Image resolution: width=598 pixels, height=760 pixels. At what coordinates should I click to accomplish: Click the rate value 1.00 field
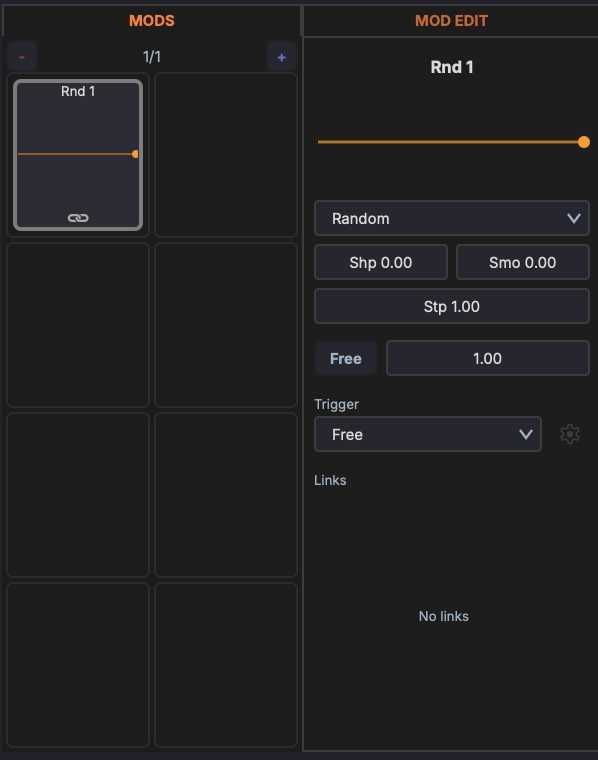488,358
